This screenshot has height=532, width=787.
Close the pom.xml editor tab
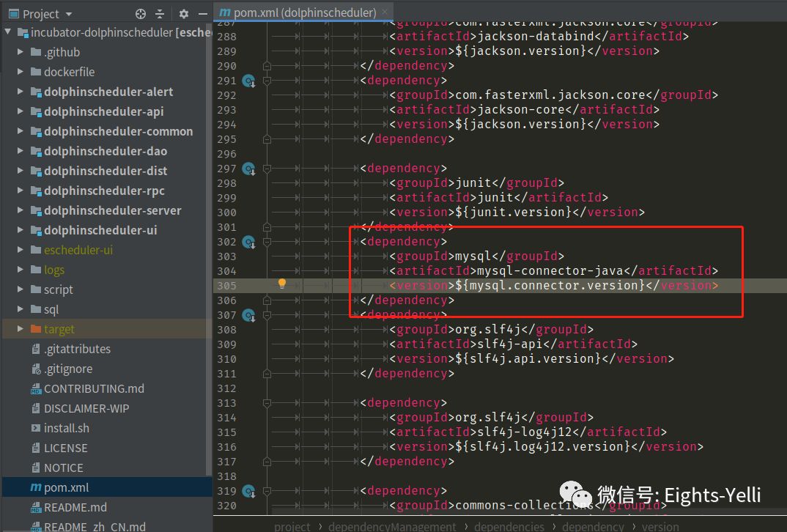[385, 12]
